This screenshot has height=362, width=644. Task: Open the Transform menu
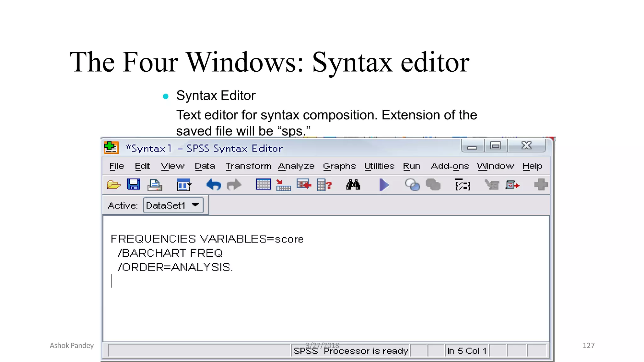click(248, 166)
